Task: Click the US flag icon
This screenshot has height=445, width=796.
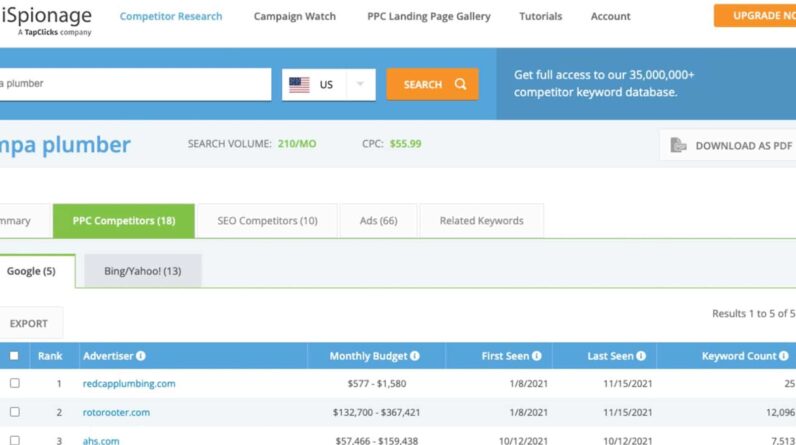Action: (299, 85)
